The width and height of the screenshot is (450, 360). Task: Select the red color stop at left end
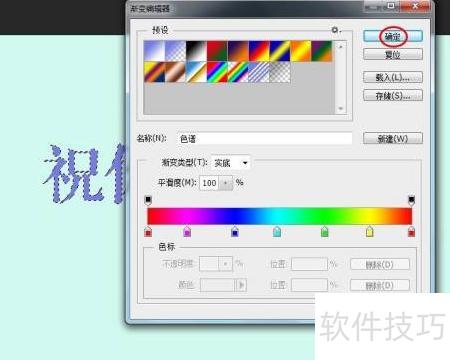148,232
